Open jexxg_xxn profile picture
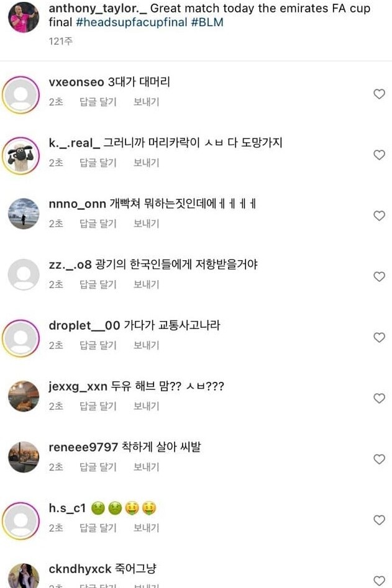The image size is (392, 588). click(24, 396)
